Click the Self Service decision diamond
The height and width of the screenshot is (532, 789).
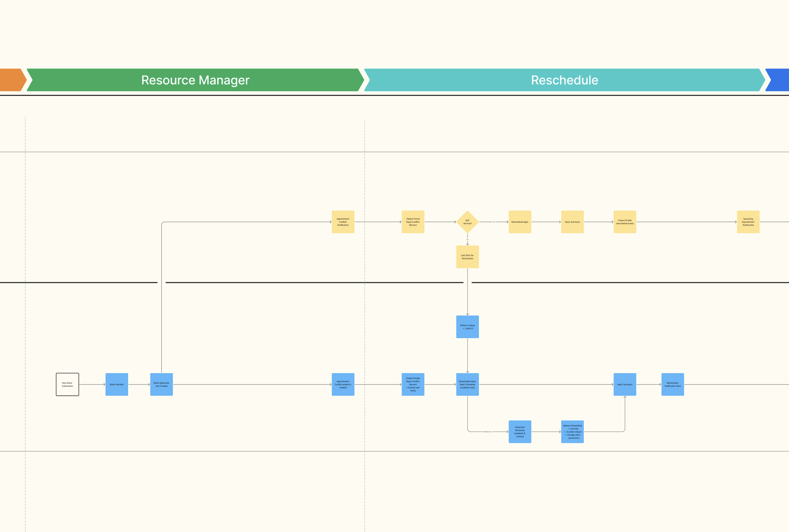(x=467, y=222)
